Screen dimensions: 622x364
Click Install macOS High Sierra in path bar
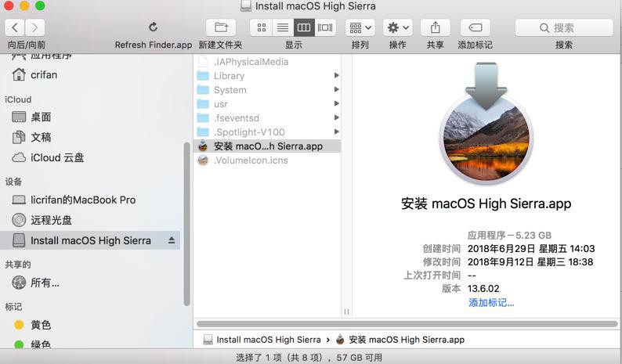click(x=262, y=340)
